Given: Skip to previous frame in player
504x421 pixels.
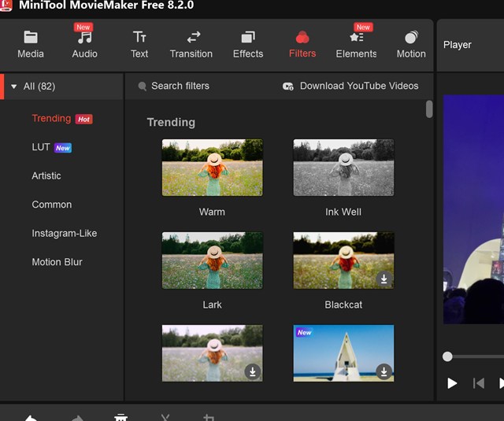Looking at the screenshot, I should [x=479, y=383].
